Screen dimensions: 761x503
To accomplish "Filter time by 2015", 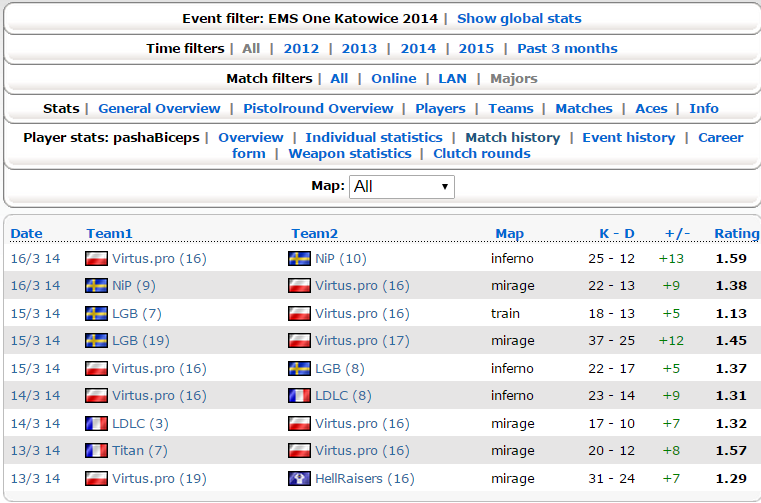I will coord(476,49).
